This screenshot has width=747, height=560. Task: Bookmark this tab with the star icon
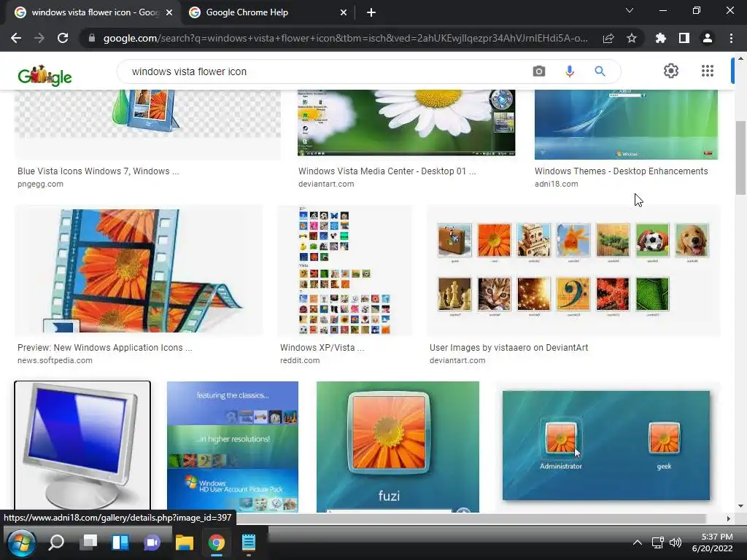pos(632,38)
